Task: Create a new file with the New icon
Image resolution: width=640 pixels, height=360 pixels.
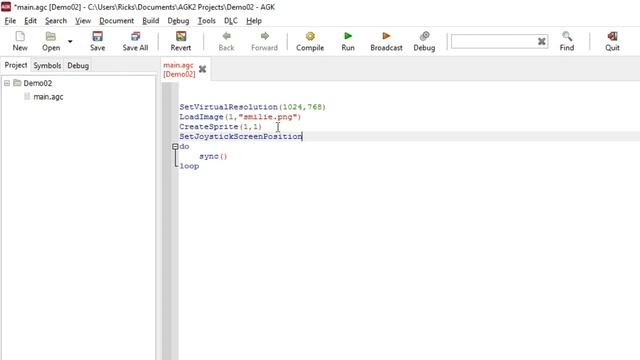Action: coord(20,41)
